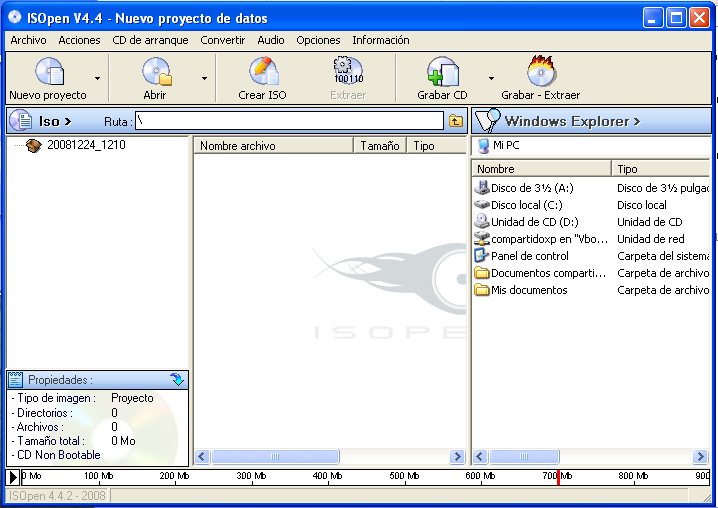The image size is (718, 508).
Task: Click the play arrow at size bar start
Action: click(x=13, y=477)
